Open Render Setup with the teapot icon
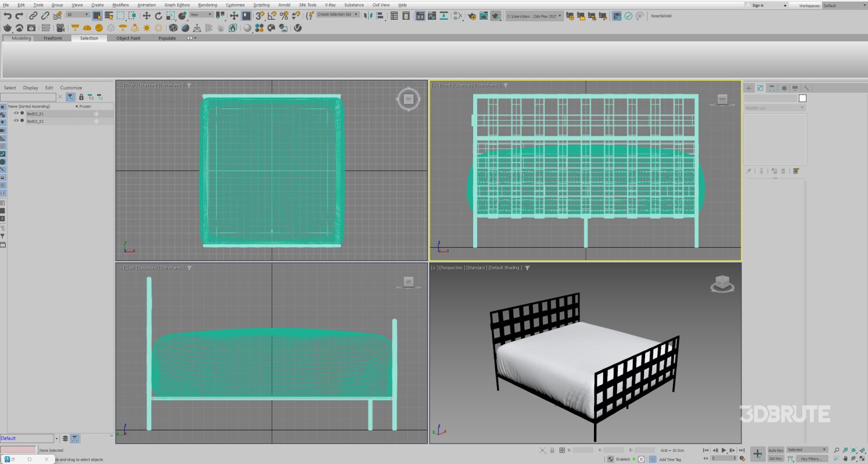868x464 pixels. click(473, 16)
